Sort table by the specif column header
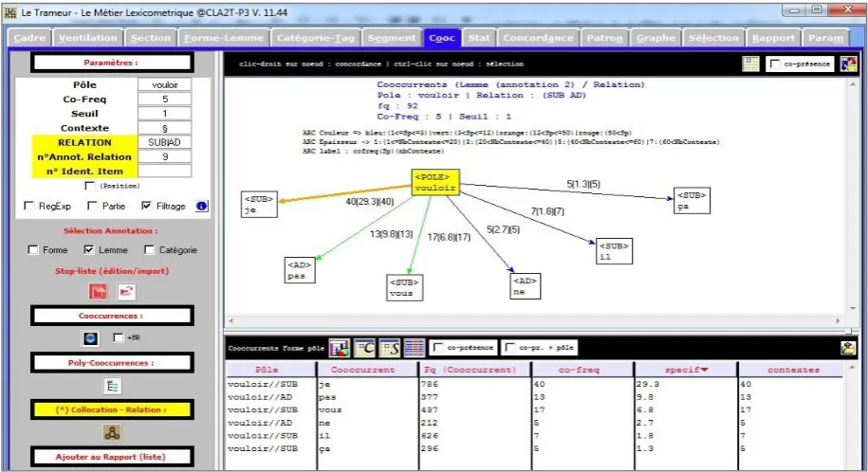 [x=685, y=370]
